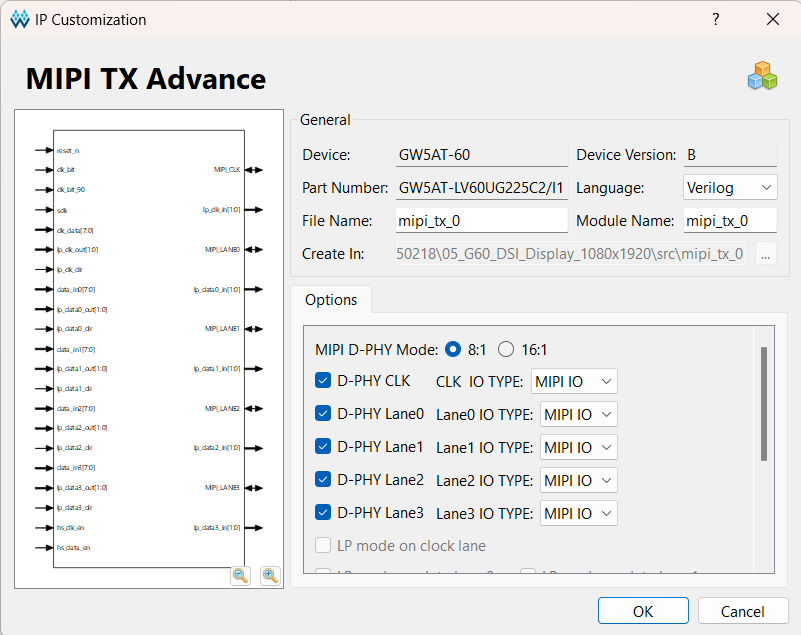Zoom out the block diagram preview
This screenshot has height=635, width=801.
click(x=241, y=576)
